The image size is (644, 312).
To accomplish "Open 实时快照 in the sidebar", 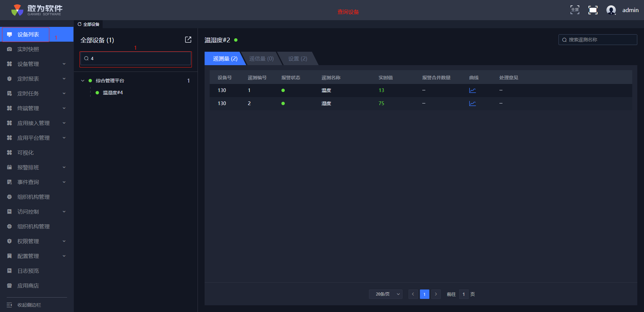I will (28, 49).
